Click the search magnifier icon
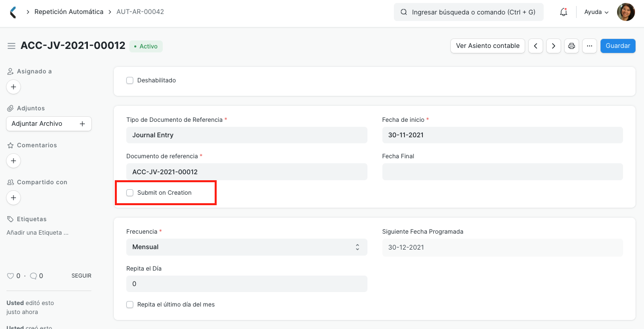644x329 pixels. point(403,12)
